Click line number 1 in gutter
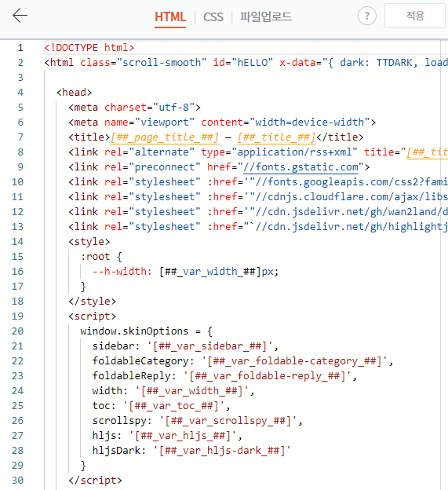 point(20,48)
